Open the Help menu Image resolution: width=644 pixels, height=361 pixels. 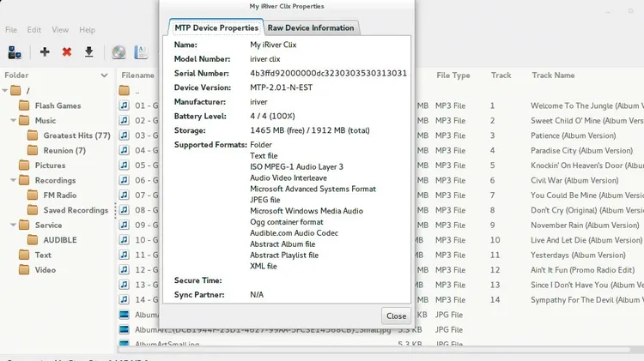click(87, 29)
